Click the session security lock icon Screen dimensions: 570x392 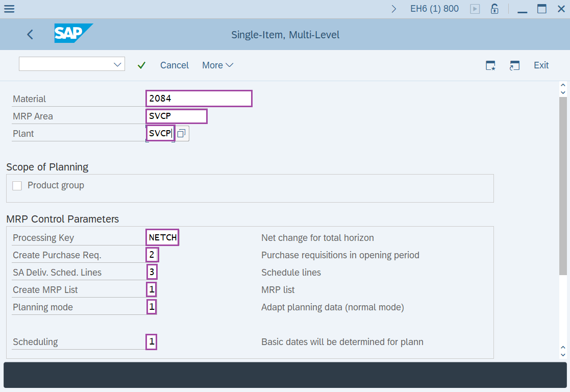pos(494,9)
